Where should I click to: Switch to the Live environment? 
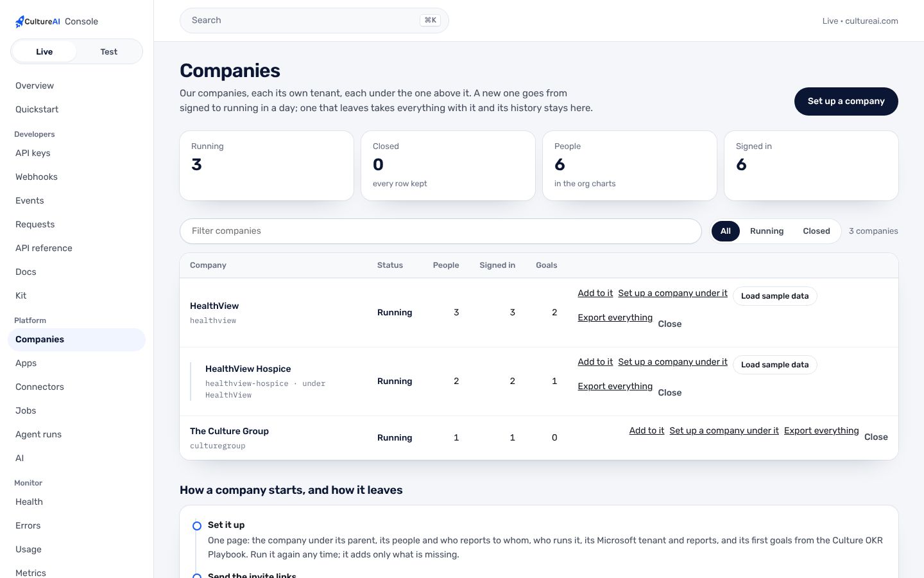click(44, 51)
